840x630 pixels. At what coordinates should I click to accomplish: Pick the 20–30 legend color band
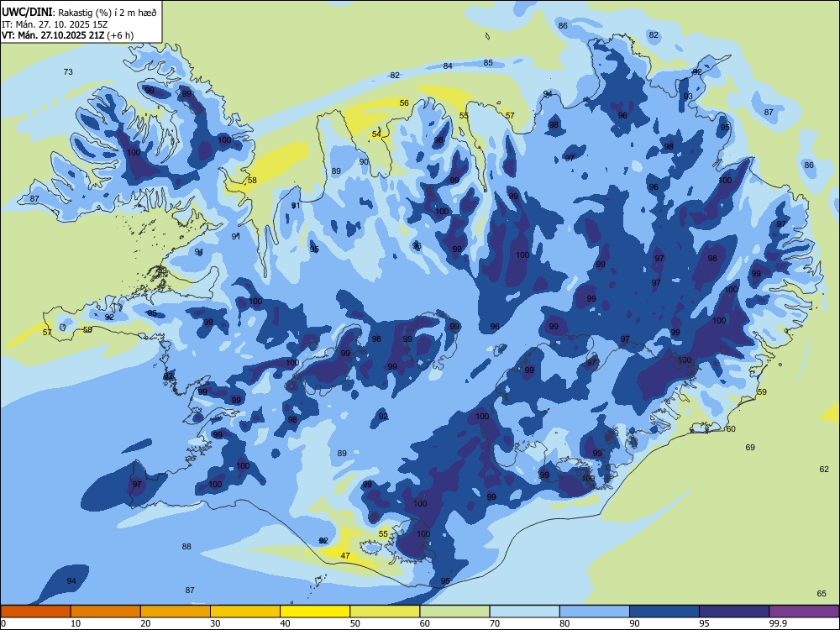point(176,612)
